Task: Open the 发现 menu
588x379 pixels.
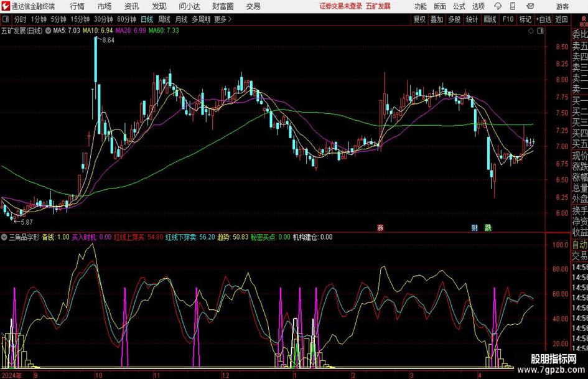Action: pos(159,6)
